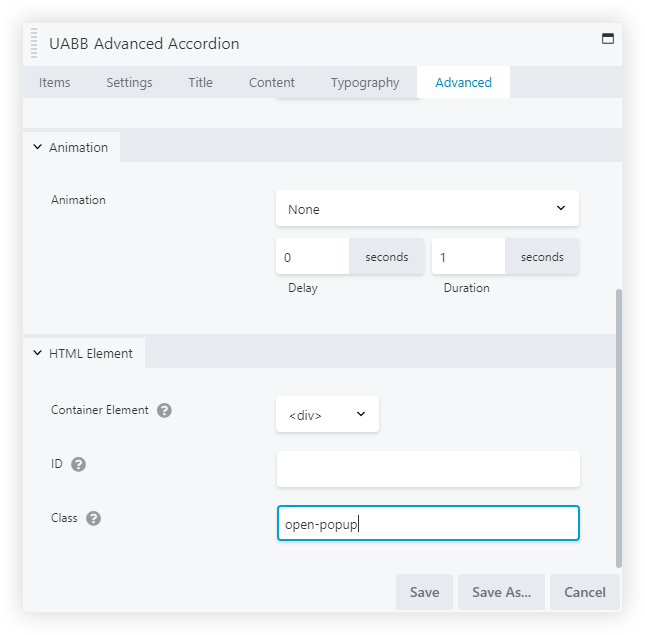Collapse the Animation section
Image resolution: width=645 pixels, height=635 pixels.
pyautogui.click(x=71, y=147)
